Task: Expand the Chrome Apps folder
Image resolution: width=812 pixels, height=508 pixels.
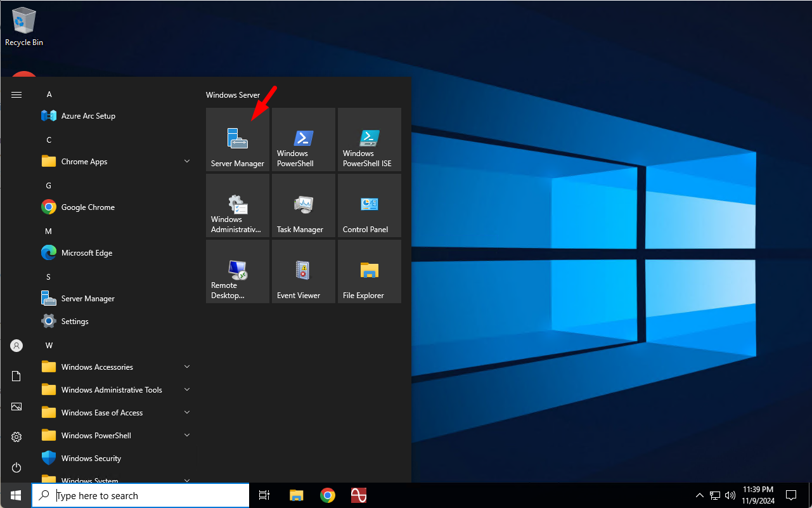Action: click(x=117, y=162)
